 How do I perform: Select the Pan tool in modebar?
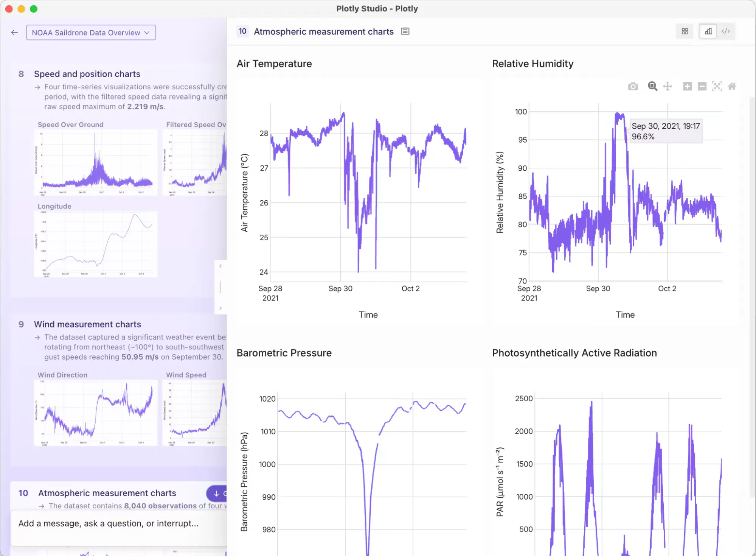tap(668, 87)
